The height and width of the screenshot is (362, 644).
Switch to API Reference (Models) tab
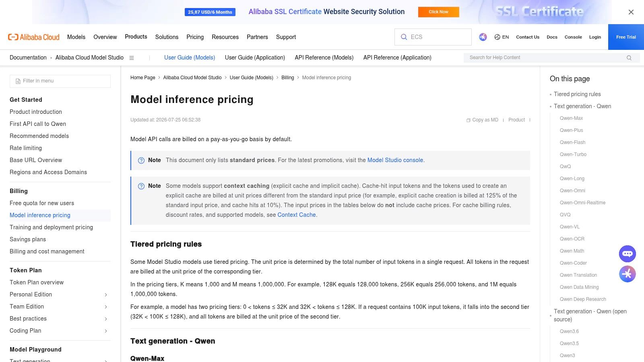coord(324,58)
